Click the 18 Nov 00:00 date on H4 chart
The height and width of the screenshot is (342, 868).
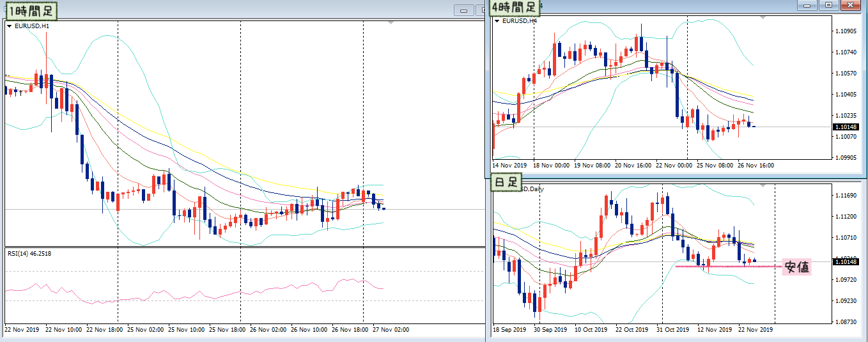coord(552,165)
